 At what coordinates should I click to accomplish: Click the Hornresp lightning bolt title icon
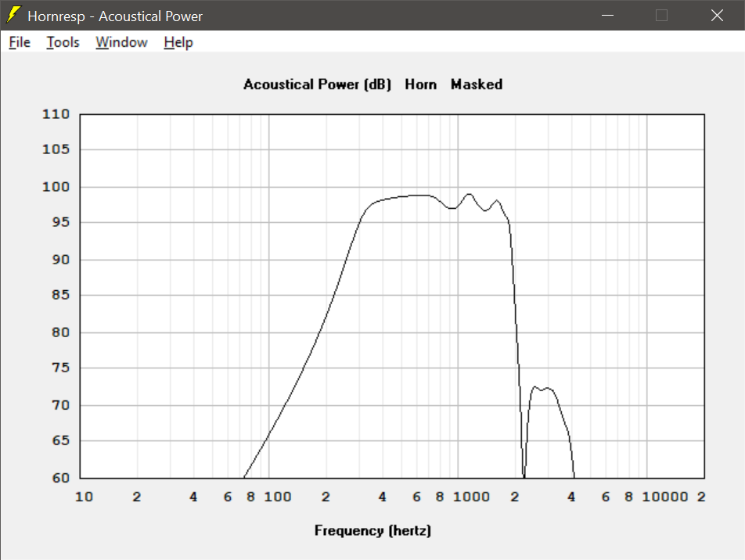tap(13, 15)
